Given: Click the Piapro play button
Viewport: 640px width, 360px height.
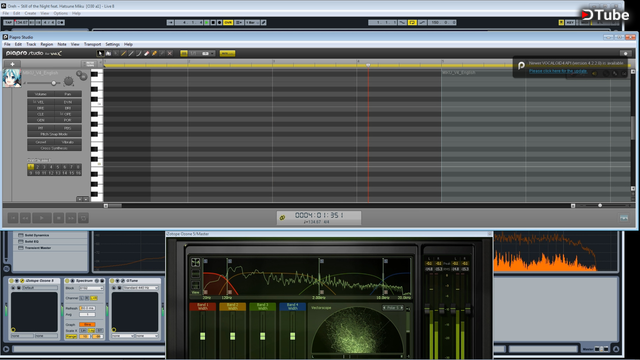Looking at the screenshot, I should pyautogui.click(x=42, y=218).
